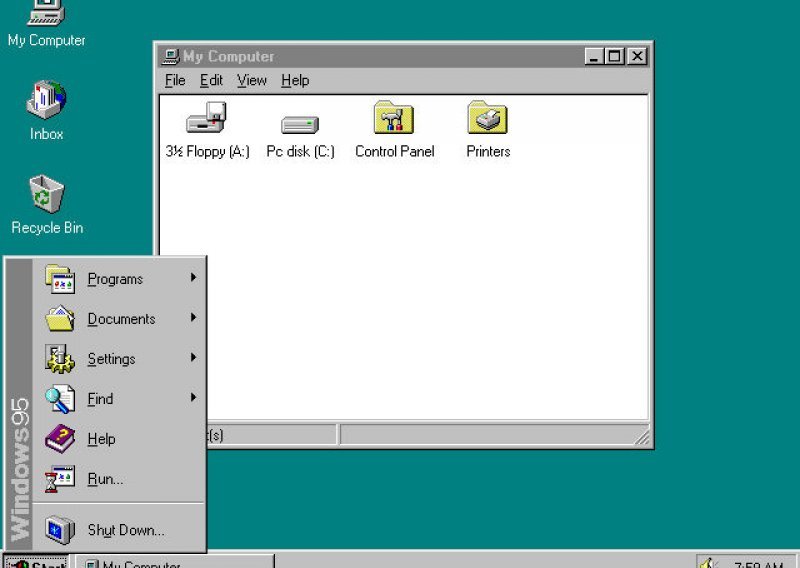
Task: Open the Control Panel folder icon
Action: 393,117
